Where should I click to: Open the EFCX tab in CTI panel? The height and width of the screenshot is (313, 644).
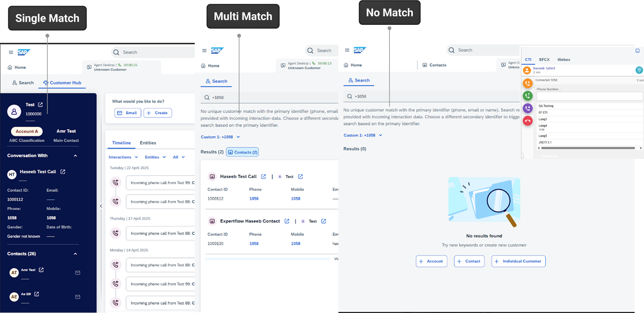[544, 60]
